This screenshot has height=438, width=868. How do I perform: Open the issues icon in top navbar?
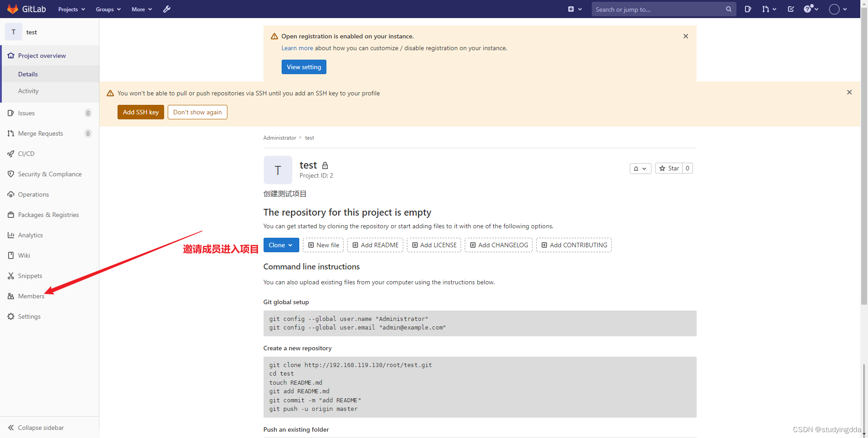click(748, 9)
